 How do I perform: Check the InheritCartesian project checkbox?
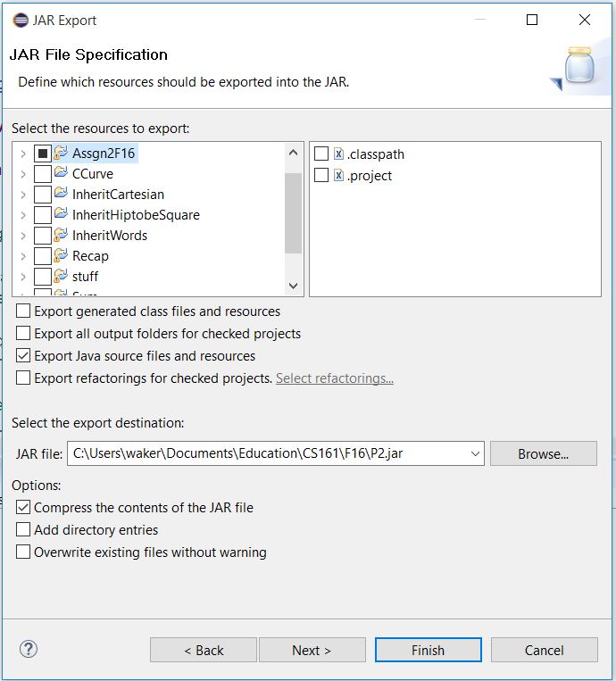click(x=43, y=195)
